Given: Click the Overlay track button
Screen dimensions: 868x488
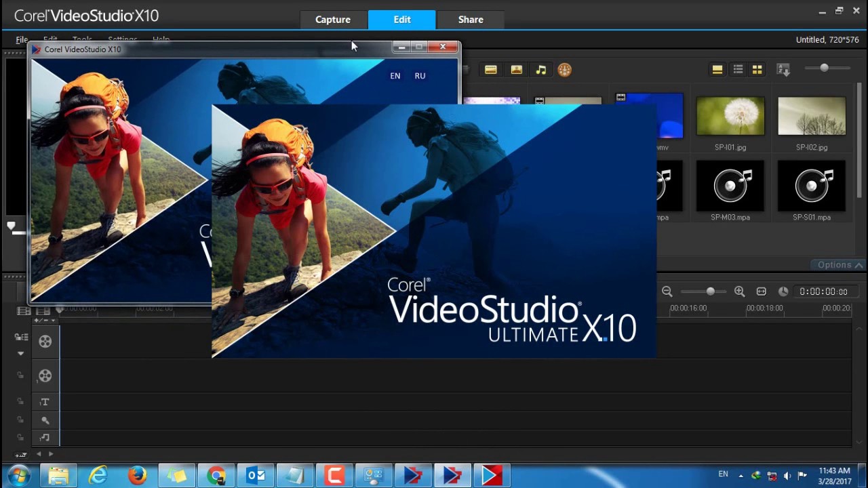Looking at the screenshot, I should 45,375.
